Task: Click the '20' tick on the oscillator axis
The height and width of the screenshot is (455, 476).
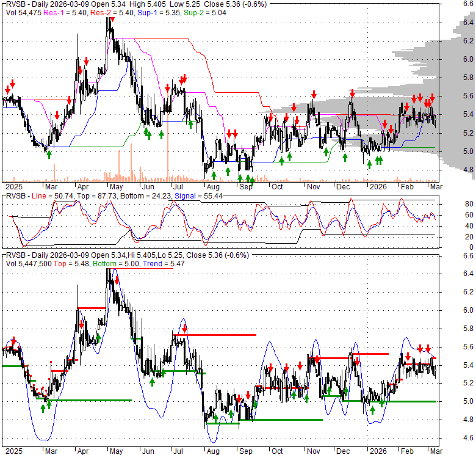Action: (x=469, y=236)
